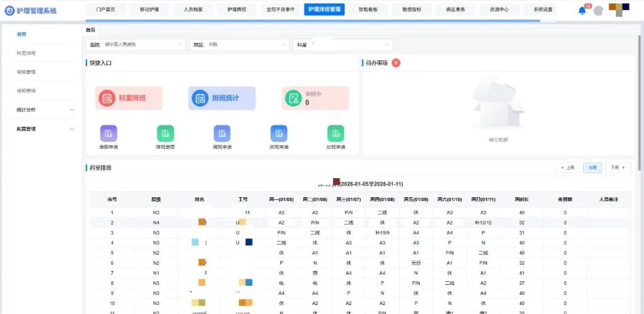This screenshot has height=314, width=644.
Task: Go to previous week with 上周 button
Action: pos(568,168)
